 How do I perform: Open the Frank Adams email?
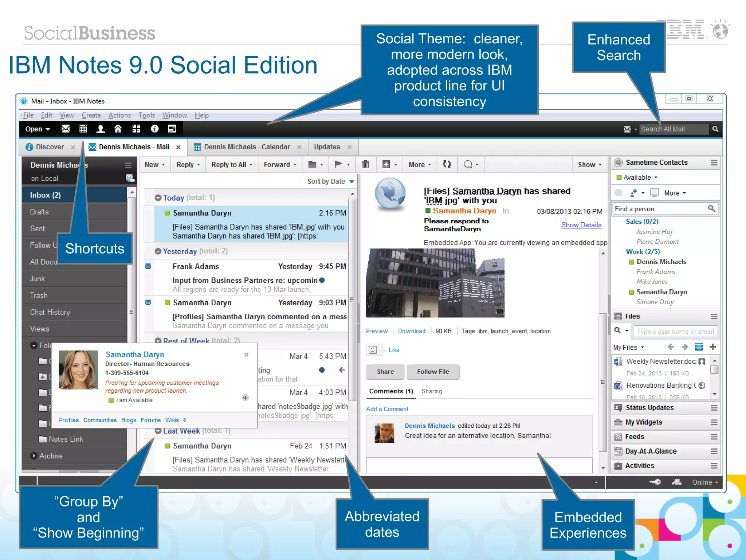[x=246, y=277]
